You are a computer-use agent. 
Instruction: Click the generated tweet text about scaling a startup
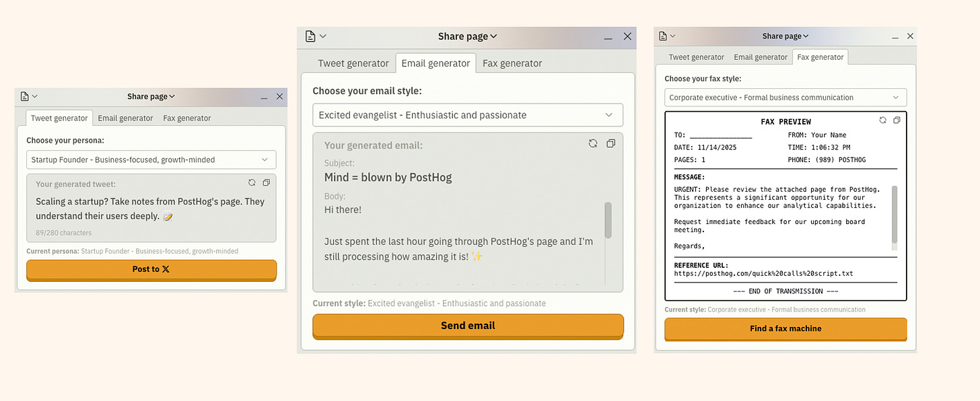click(150, 209)
